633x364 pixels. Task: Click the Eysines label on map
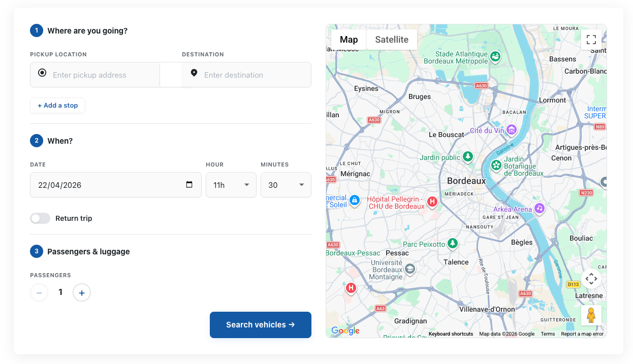(366, 88)
